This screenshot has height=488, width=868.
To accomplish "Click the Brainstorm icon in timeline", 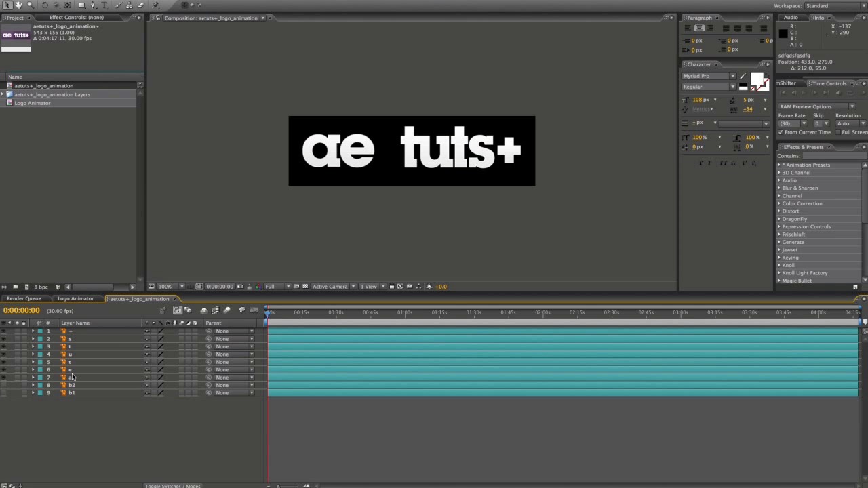I will coord(242,310).
